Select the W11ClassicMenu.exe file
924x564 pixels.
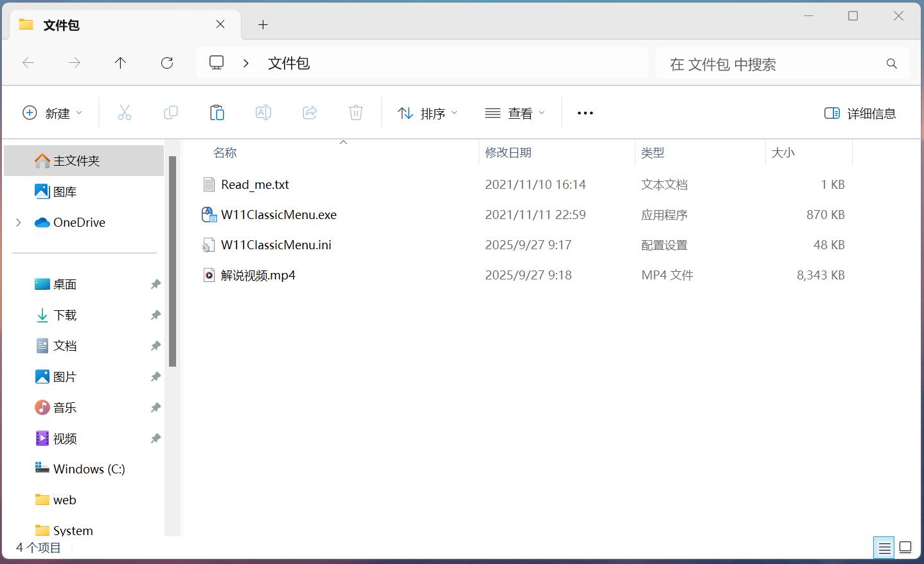(278, 215)
